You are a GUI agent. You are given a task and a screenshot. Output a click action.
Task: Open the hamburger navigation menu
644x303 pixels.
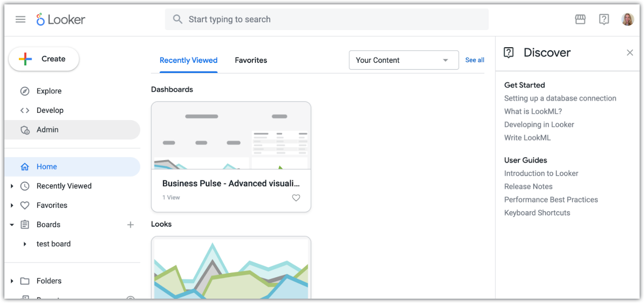pyautogui.click(x=20, y=19)
